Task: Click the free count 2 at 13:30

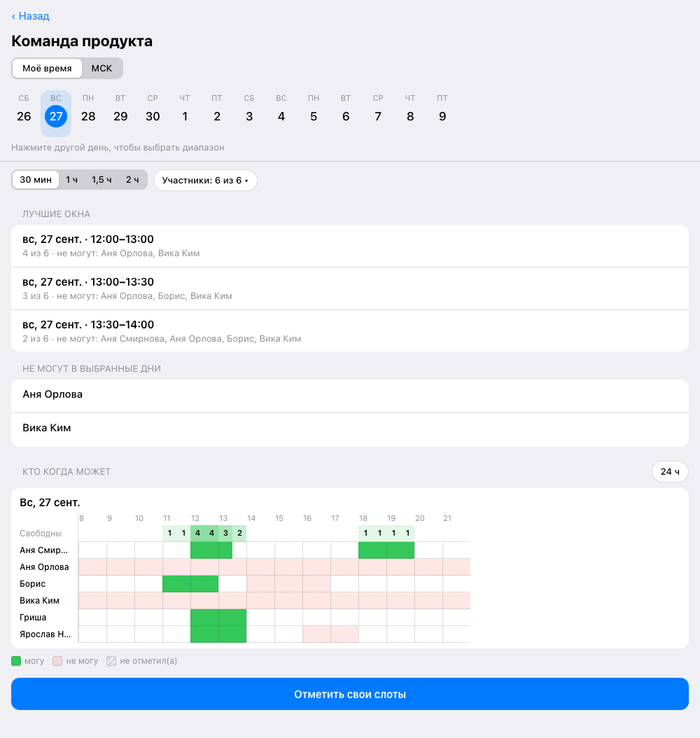Action: tap(239, 534)
